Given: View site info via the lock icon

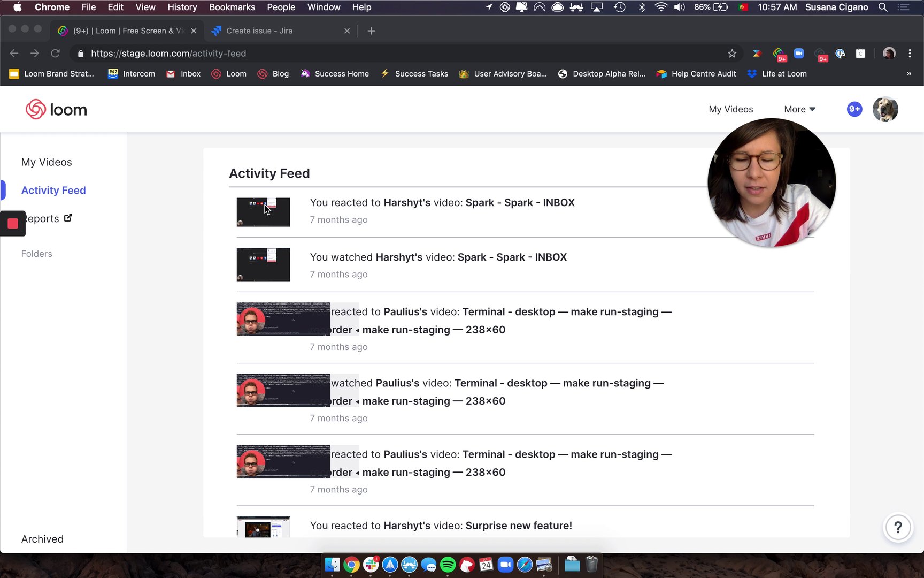Looking at the screenshot, I should pos(81,54).
